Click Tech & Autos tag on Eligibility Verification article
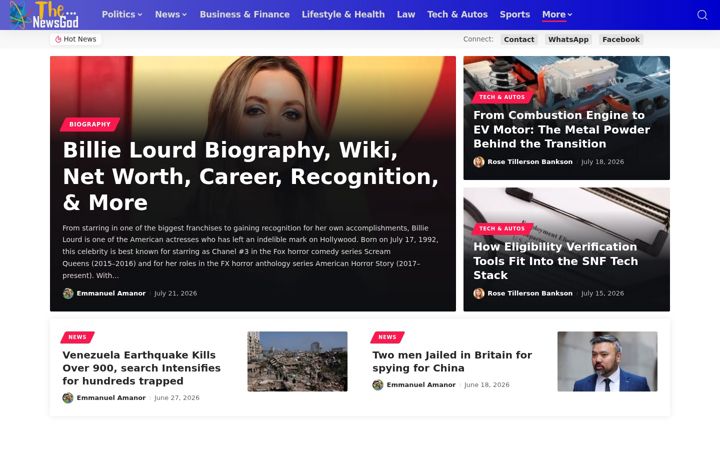Screen dimensions: 720x450 (501, 229)
